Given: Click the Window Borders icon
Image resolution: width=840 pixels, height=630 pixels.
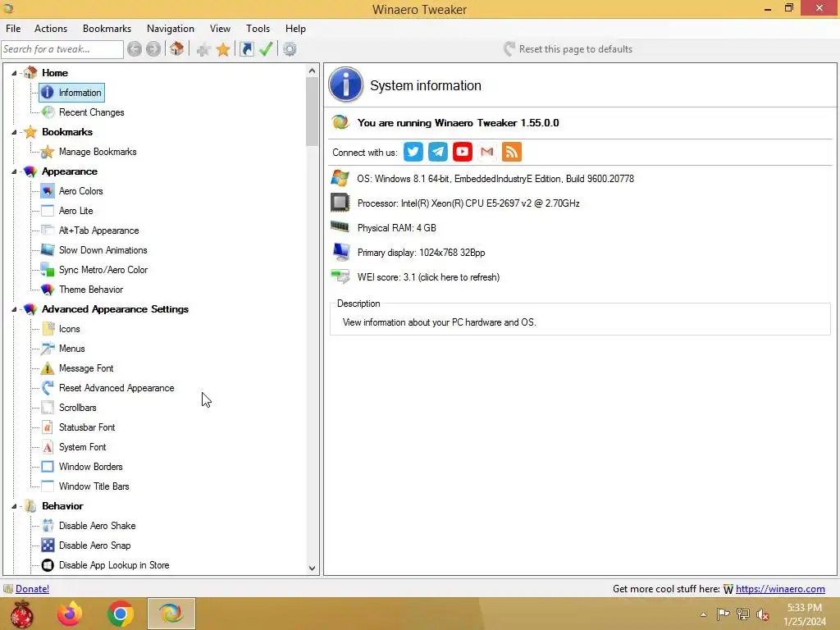Looking at the screenshot, I should [x=48, y=467].
